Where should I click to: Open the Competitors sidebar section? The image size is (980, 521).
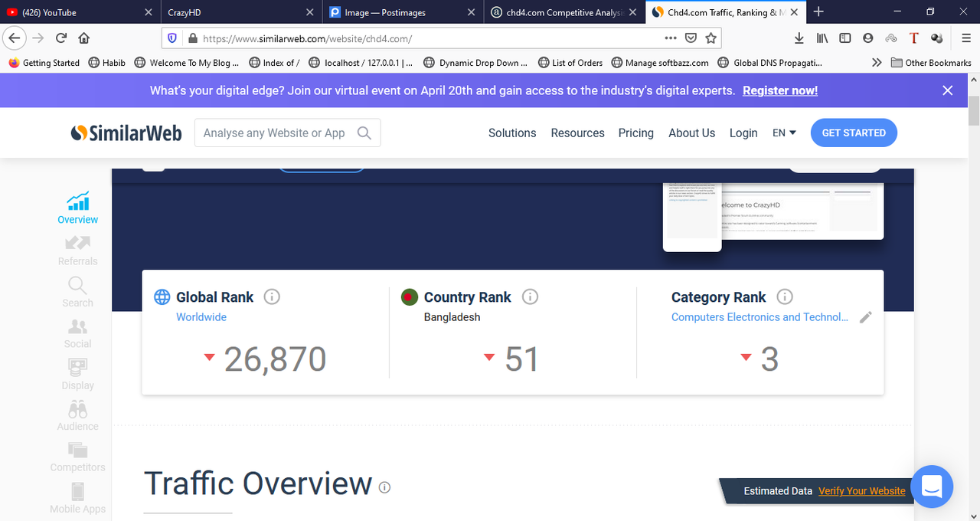pos(77,457)
